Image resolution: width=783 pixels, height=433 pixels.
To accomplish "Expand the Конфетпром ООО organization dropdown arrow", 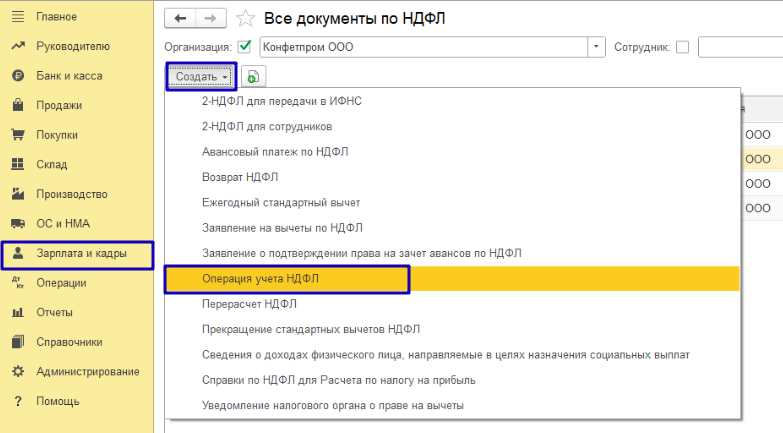I will (x=596, y=47).
